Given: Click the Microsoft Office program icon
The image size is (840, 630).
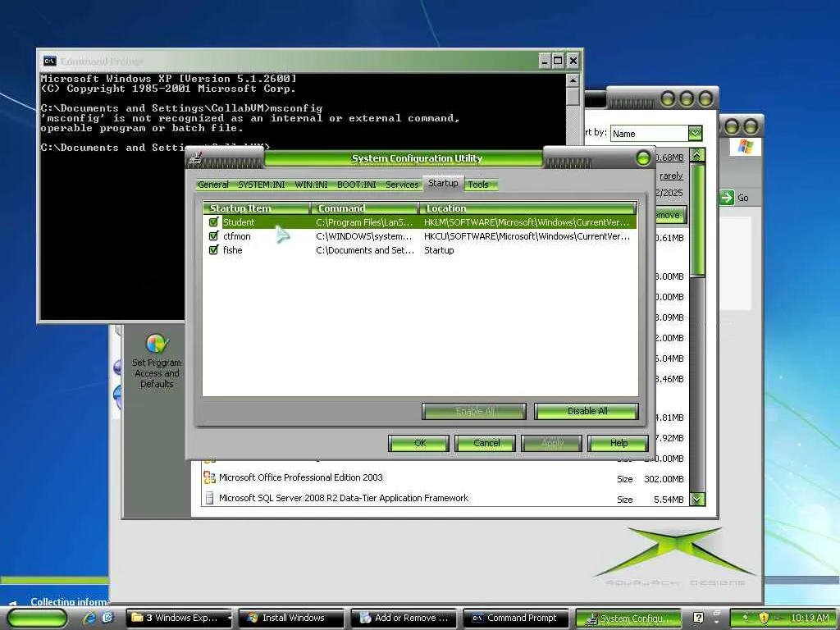Looking at the screenshot, I should pyautogui.click(x=209, y=477).
